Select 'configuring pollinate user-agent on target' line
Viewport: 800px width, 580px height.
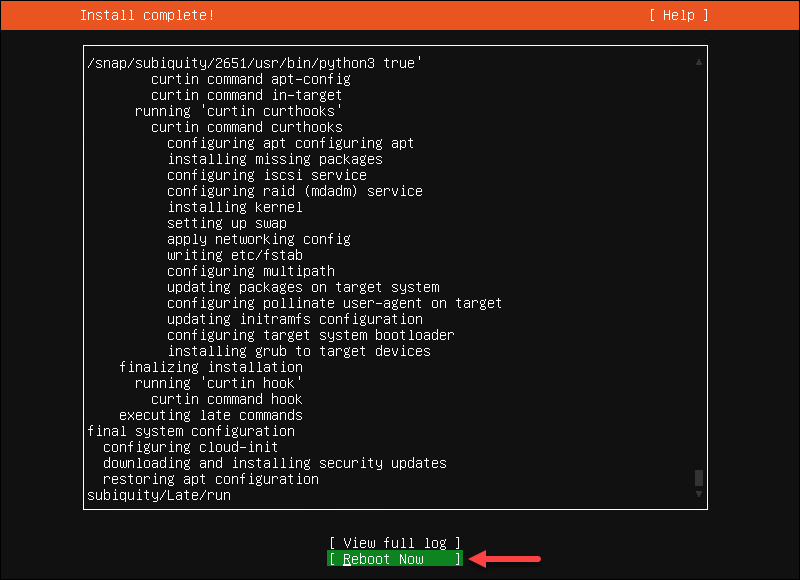pos(334,304)
